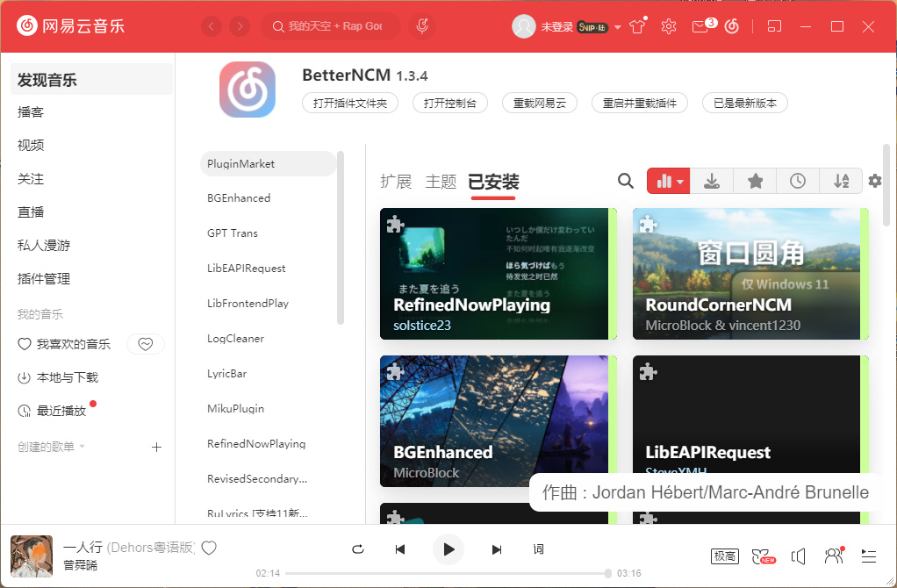Viewport: 897px width, 588px height.
Task: Open the album cover thumbnail
Action: (x=32, y=556)
